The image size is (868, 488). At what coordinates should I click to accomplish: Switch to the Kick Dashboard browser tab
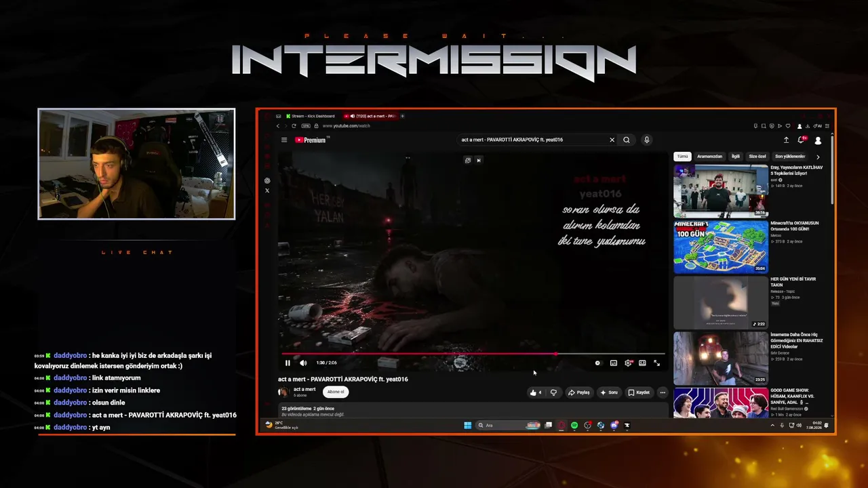click(x=311, y=116)
